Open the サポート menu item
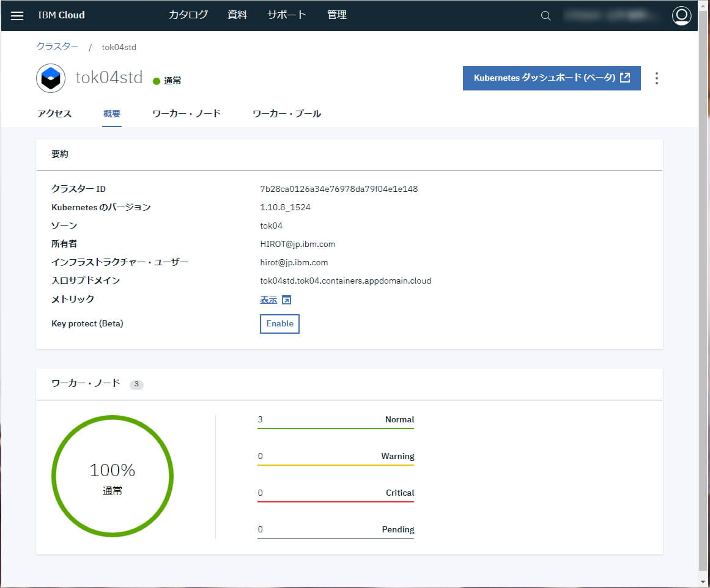Screen dimensions: 710x588 tap(287, 15)
